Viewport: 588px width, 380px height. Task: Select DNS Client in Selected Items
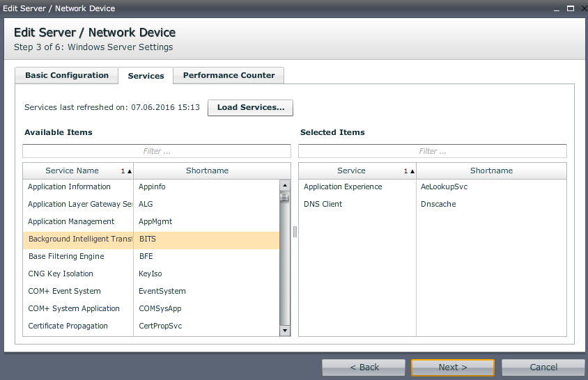tap(323, 204)
